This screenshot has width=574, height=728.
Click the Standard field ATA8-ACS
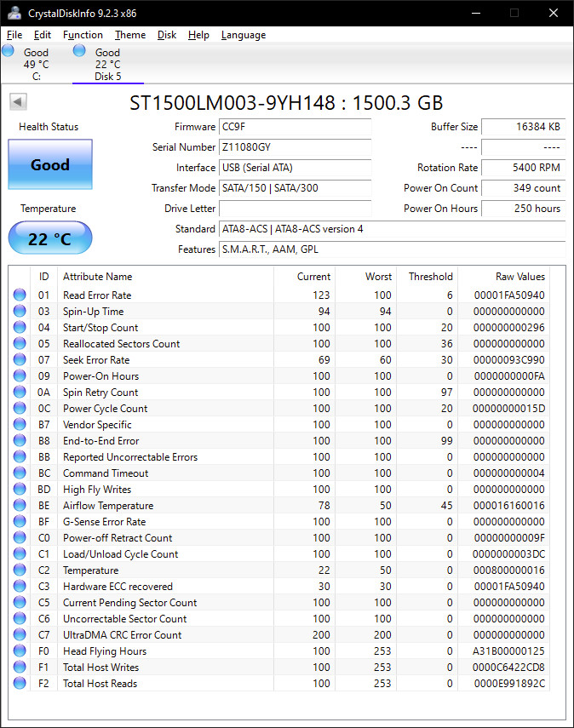pos(392,229)
